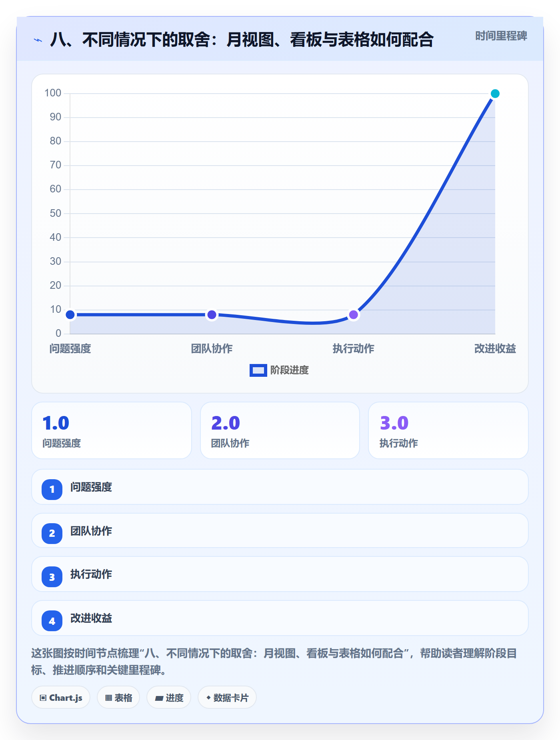Select the 问题强度 data point on chart

point(70,315)
